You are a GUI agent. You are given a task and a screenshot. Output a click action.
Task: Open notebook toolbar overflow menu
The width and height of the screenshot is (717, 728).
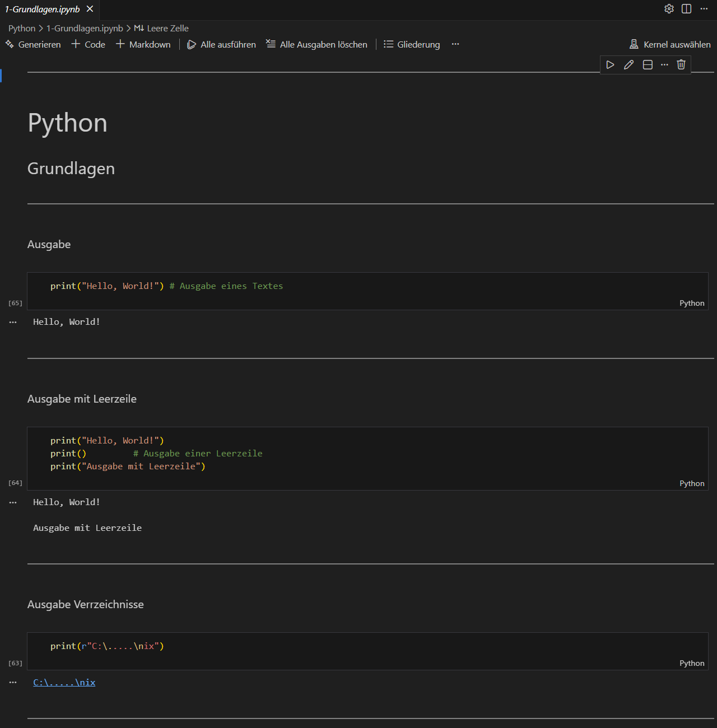tap(455, 44)
